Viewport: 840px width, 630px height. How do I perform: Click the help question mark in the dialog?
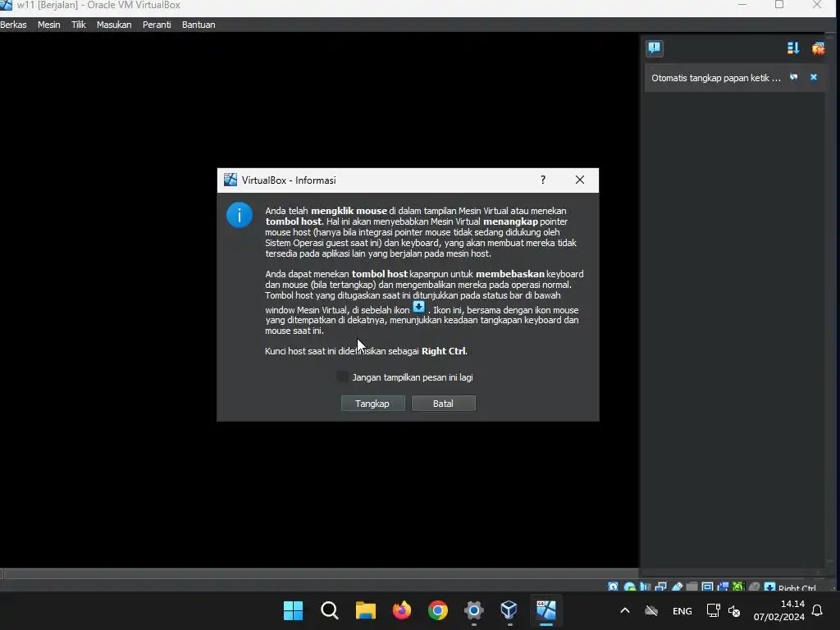pos(543,180)
